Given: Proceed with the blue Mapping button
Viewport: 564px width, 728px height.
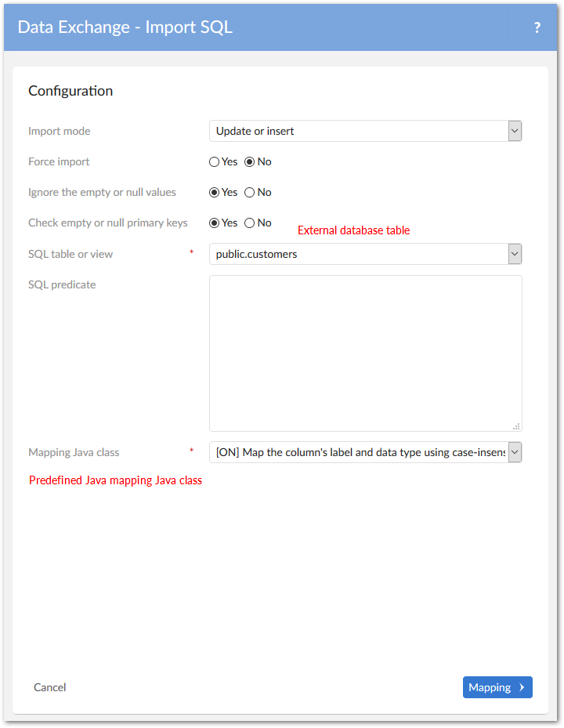Looking at the screenshot, I should tap(497, 687).
